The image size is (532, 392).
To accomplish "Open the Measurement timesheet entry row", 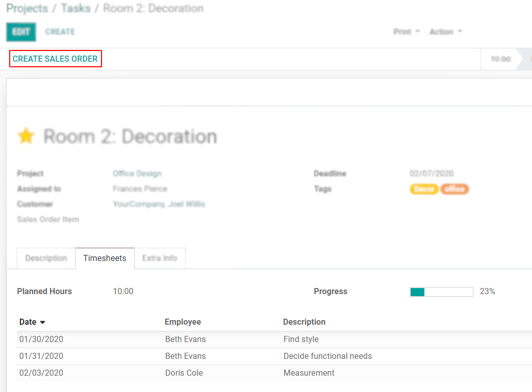I will point(309,373).
